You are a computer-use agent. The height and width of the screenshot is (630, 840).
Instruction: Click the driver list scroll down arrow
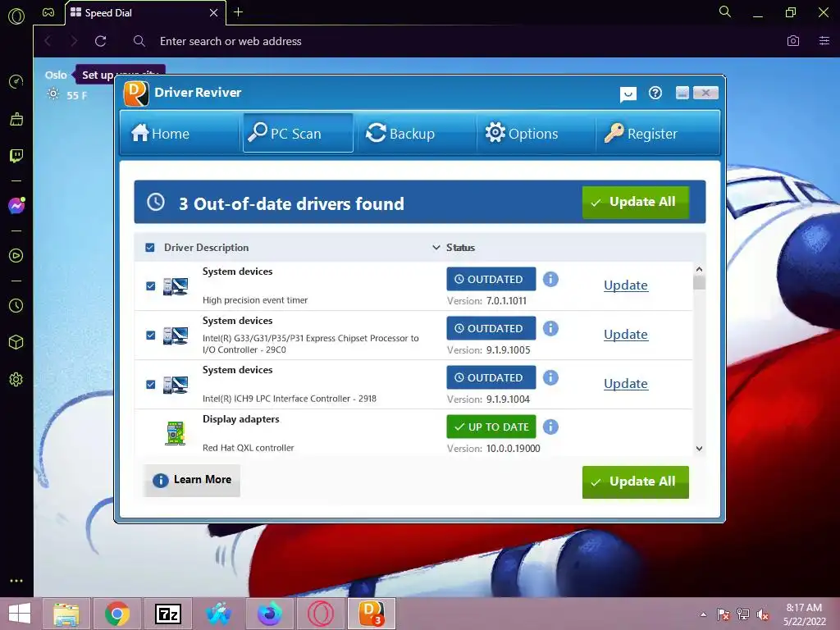tap(699, 449)
